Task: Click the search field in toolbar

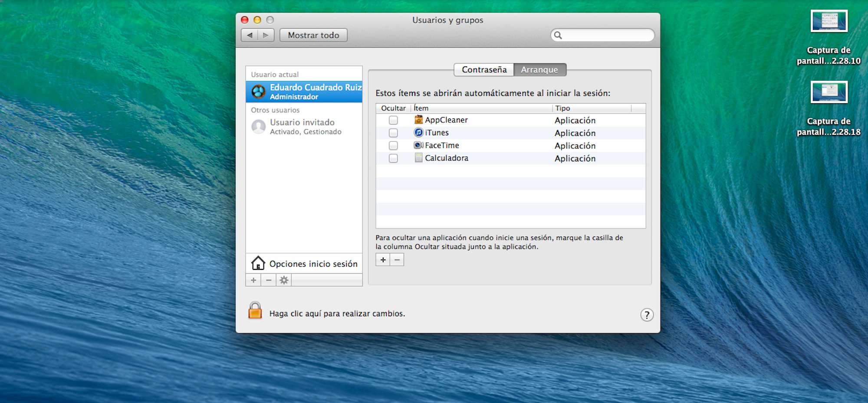Action: coord(602,35)
